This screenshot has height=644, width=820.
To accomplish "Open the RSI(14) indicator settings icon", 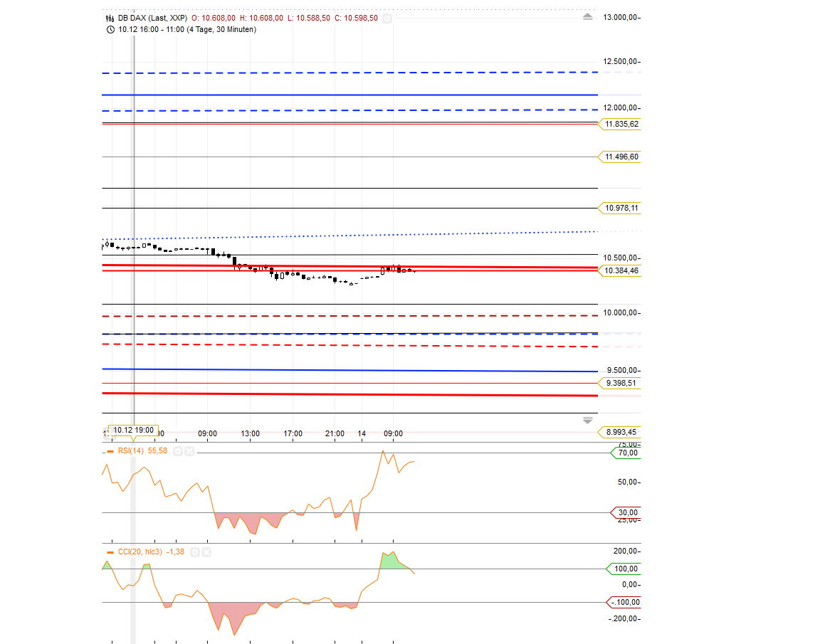I will pos(177,450).
